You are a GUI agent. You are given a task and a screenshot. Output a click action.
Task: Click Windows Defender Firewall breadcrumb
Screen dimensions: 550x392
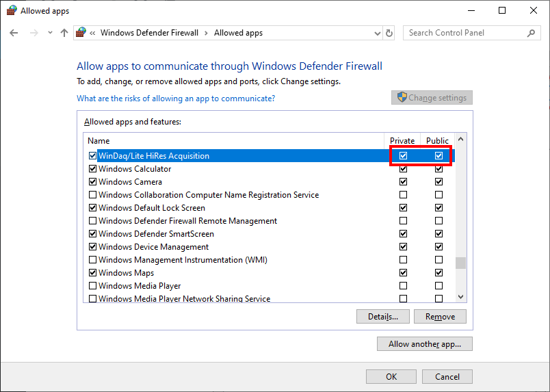(x=149, y=33)
